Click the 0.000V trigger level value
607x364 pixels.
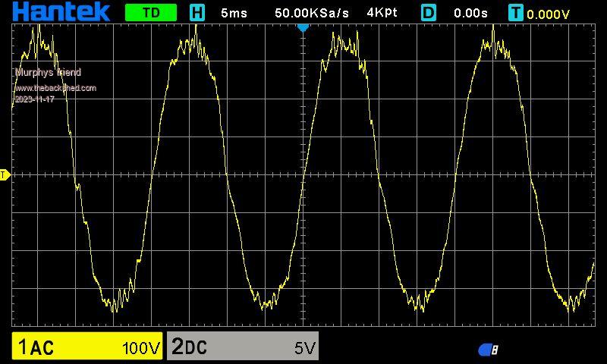tap(548, 14)
